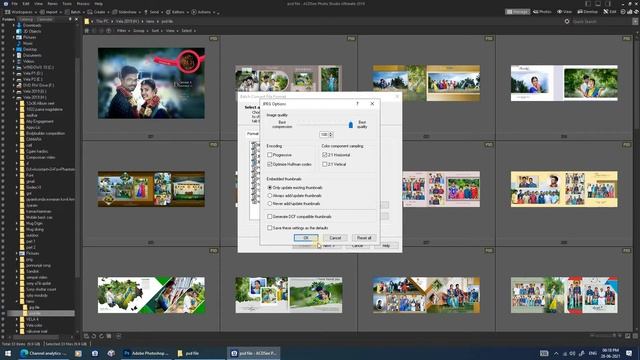Select the Calendar pane tab

click(x=44, y=19)
